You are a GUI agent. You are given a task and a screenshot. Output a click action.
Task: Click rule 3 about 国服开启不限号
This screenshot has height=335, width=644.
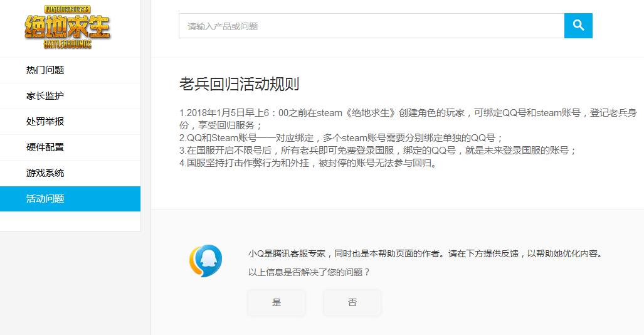pos(377,151)
